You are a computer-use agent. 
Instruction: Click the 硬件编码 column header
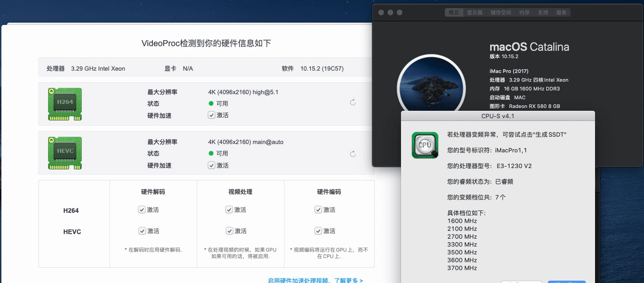tap(329, 192)
